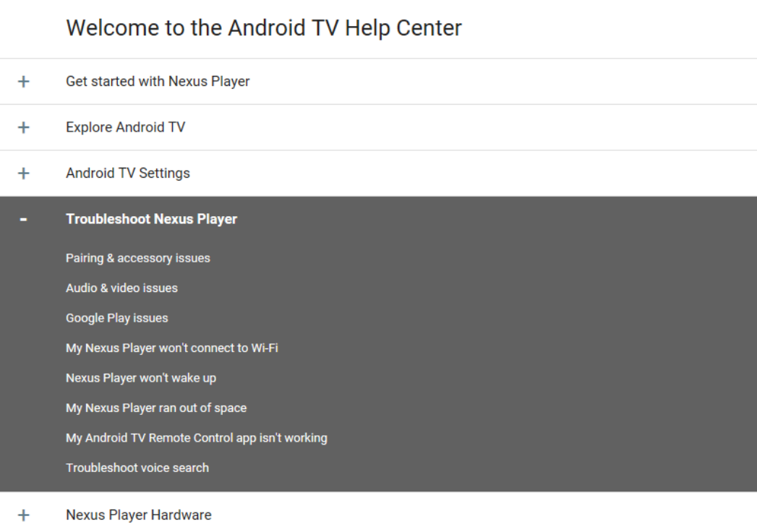This screenshot has width=757, height=532.
Task: Open Android TV Remote Control app isn't working link
Action: tap(197, 438)
